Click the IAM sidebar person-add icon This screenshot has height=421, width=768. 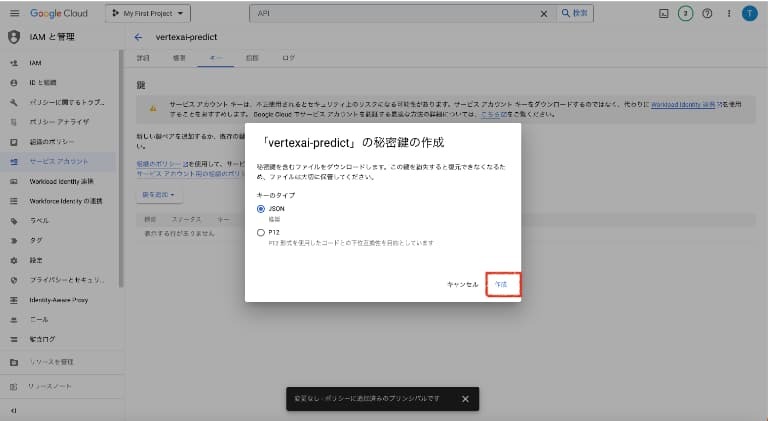click(14, 63)
